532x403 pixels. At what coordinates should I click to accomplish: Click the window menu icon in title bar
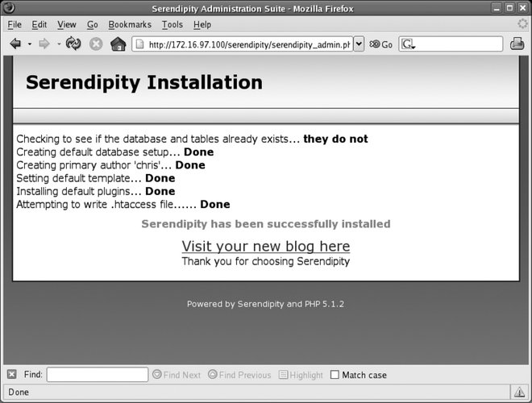9,8
